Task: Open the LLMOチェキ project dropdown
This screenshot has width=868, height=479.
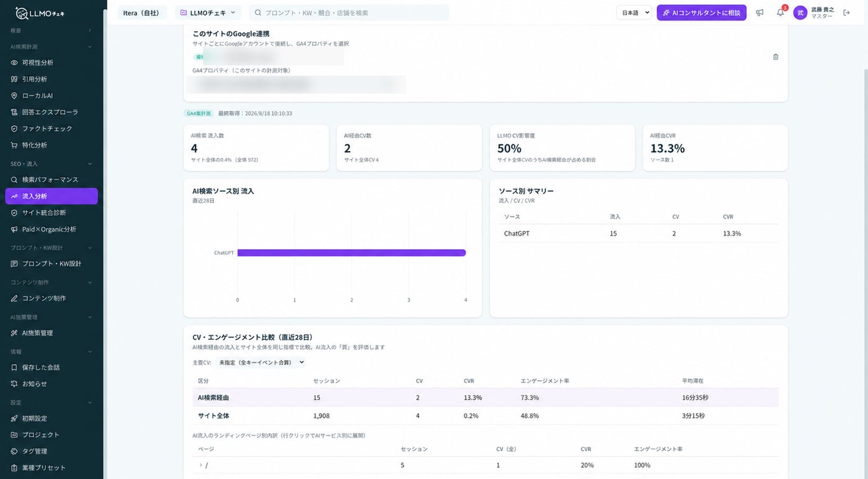Action: [x=208, y=12]
